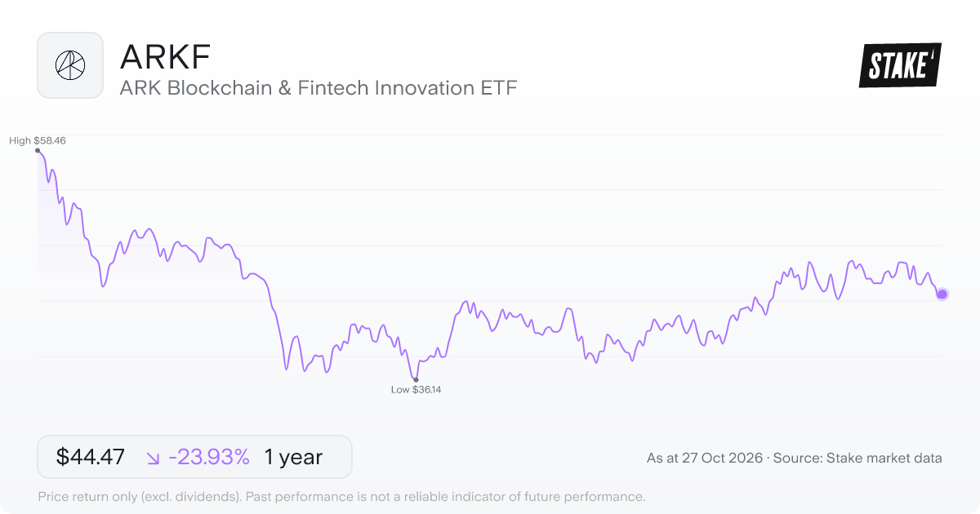Image resolution: width=980 pixels, height=514 pixels.
Task: Click the STAKE brand logo
Action: click(900, 65)
